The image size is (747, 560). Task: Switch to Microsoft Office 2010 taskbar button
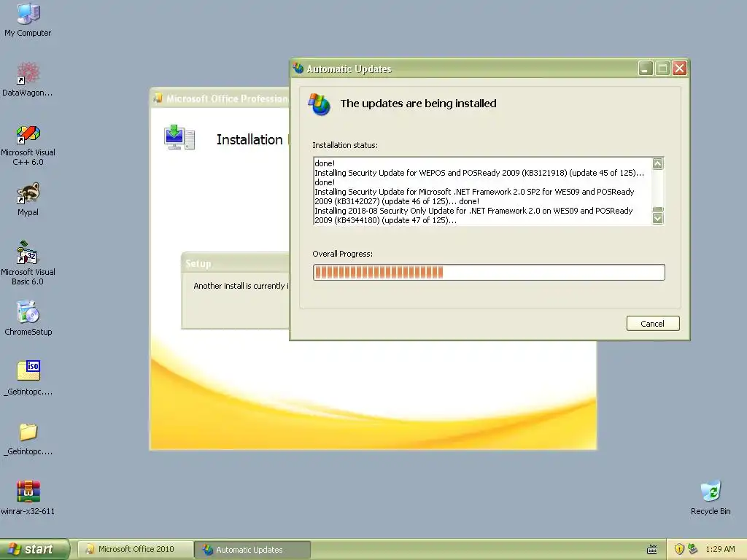tap(136, 550)
